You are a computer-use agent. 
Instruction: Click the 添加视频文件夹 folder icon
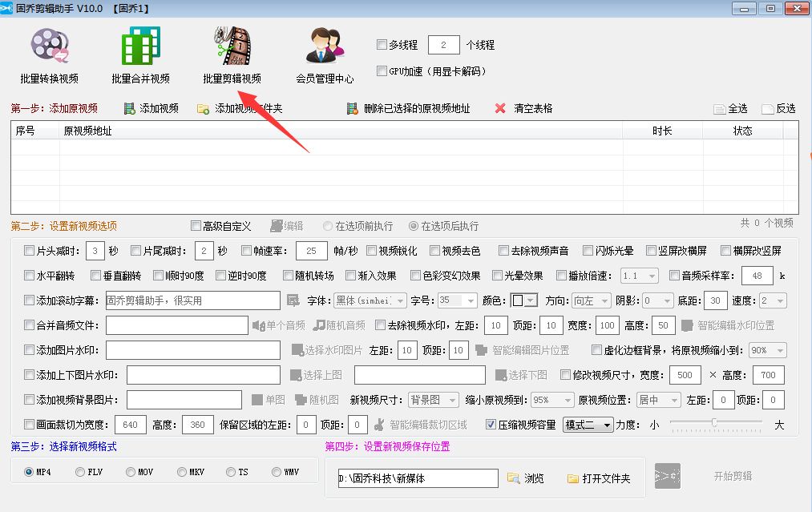203,109
